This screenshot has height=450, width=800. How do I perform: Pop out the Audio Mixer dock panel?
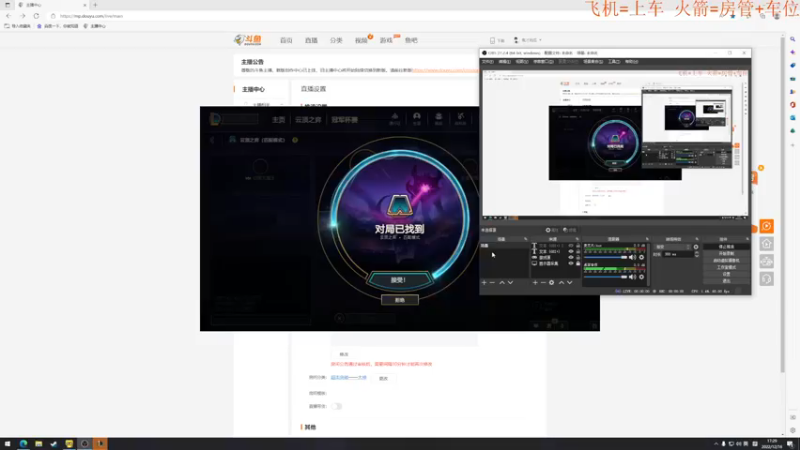647,239
